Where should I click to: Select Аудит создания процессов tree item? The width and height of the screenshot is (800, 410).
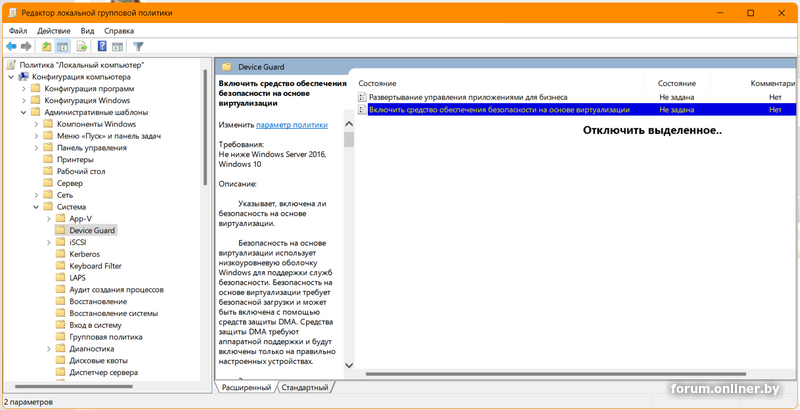click(116, 290)
